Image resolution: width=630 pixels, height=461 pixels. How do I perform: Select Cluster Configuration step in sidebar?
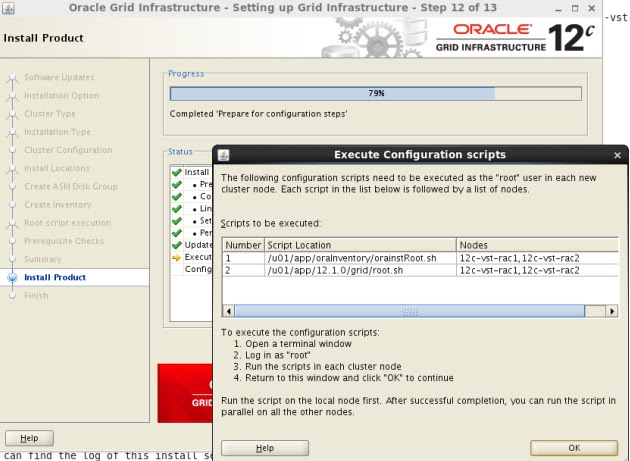pos(68,150)
